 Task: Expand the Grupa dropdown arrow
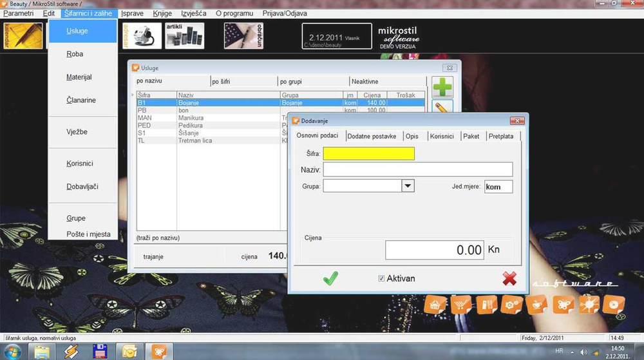(408, 186)
